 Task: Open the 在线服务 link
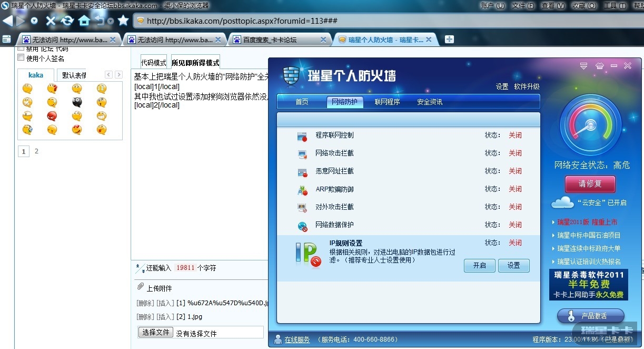(297, 340)
